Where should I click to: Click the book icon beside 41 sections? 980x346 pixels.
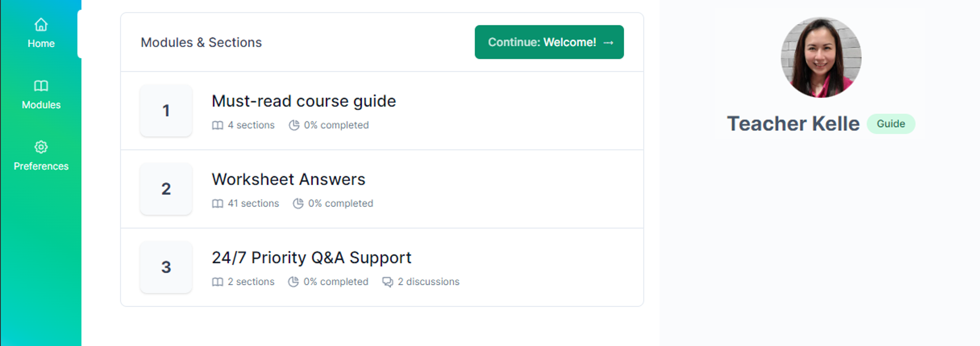[218, 203]
